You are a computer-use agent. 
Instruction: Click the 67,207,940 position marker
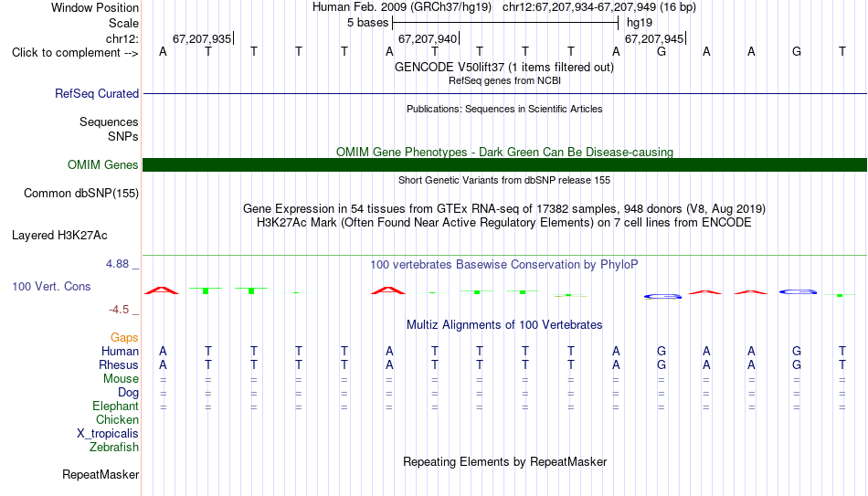point(428,38)
